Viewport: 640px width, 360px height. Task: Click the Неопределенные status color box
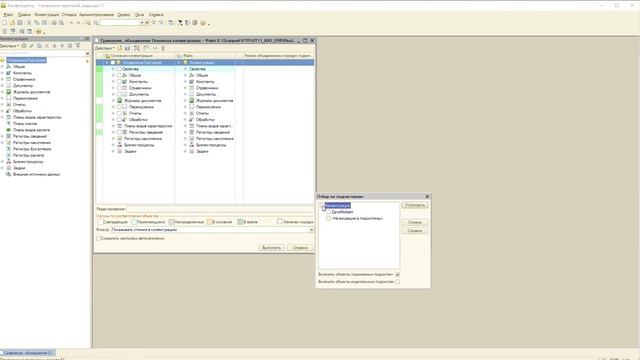[172, 222]
